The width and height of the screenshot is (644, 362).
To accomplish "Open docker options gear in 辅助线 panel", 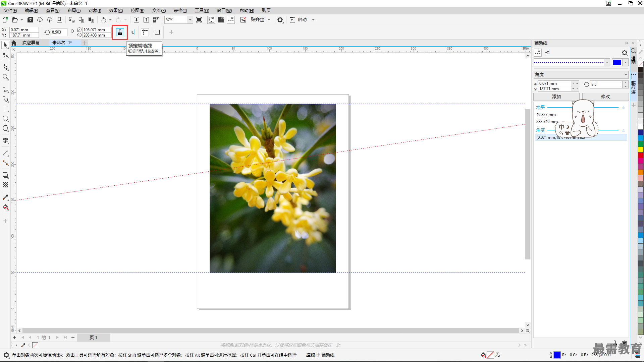I will click(x=624, y=53).
